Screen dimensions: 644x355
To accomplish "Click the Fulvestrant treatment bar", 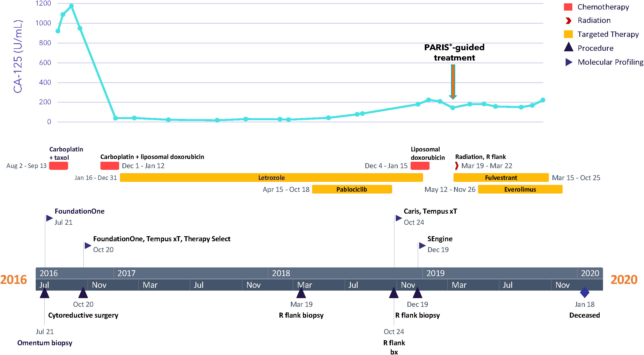I will [x=501, y=178].
